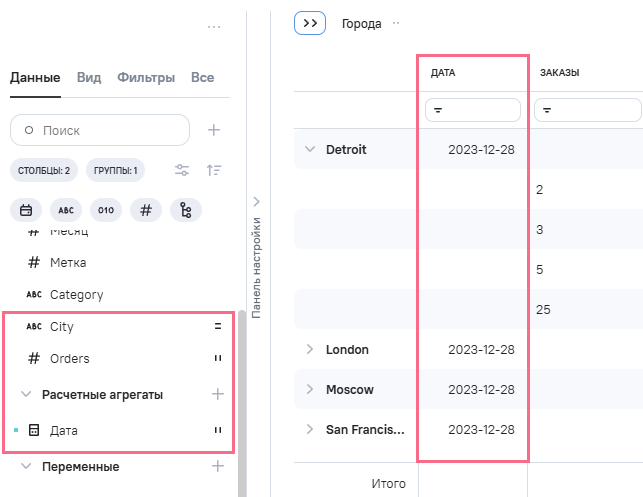Filter fields by 010 binary type
This screenshot has width=643, height=497.
click(106, 210)
